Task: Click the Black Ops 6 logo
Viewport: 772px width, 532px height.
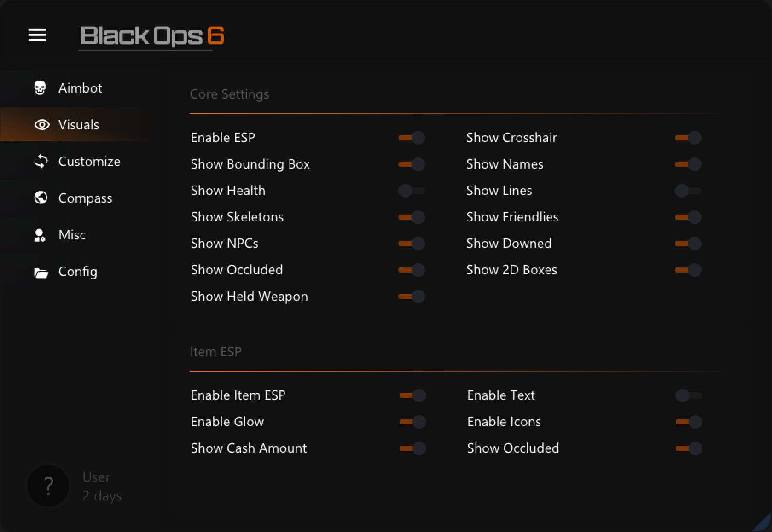Action: coord(152,36)
